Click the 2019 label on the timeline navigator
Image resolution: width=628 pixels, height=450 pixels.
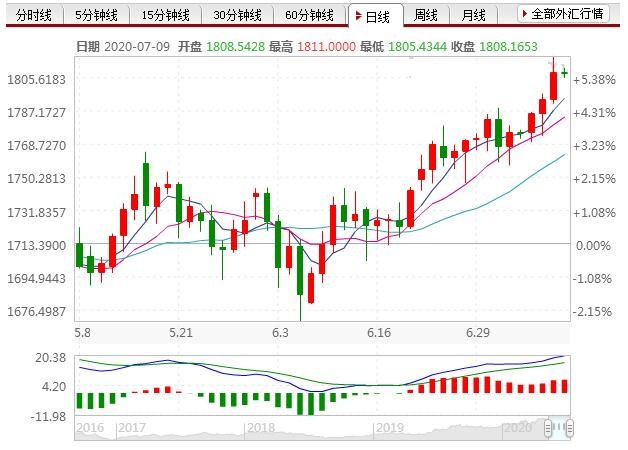click(x=390, y=428)
